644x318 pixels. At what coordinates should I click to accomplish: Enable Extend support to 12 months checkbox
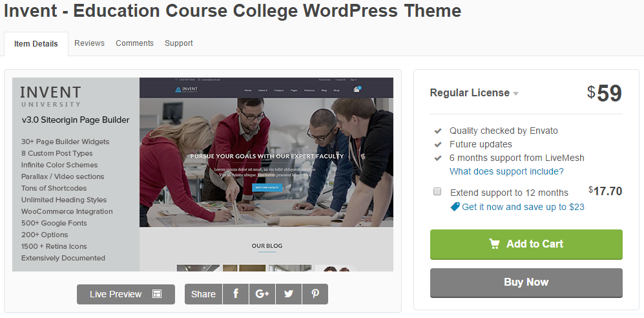click(437, 191)
